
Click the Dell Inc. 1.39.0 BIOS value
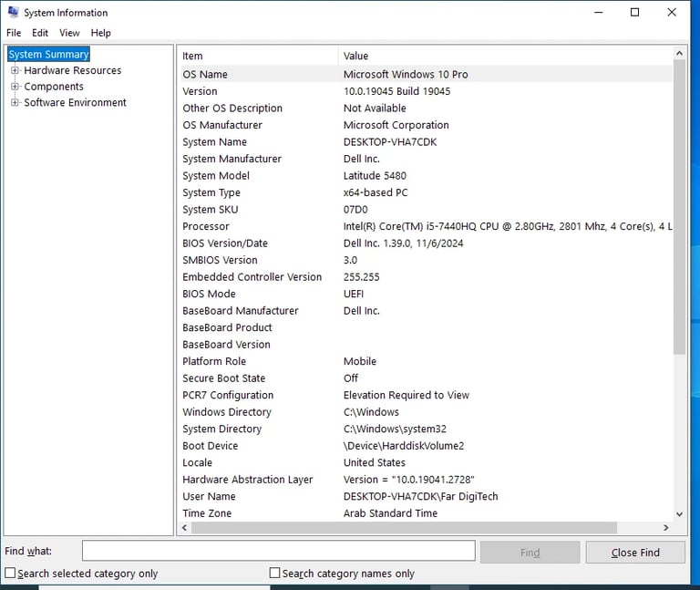[x=404, y=243]
